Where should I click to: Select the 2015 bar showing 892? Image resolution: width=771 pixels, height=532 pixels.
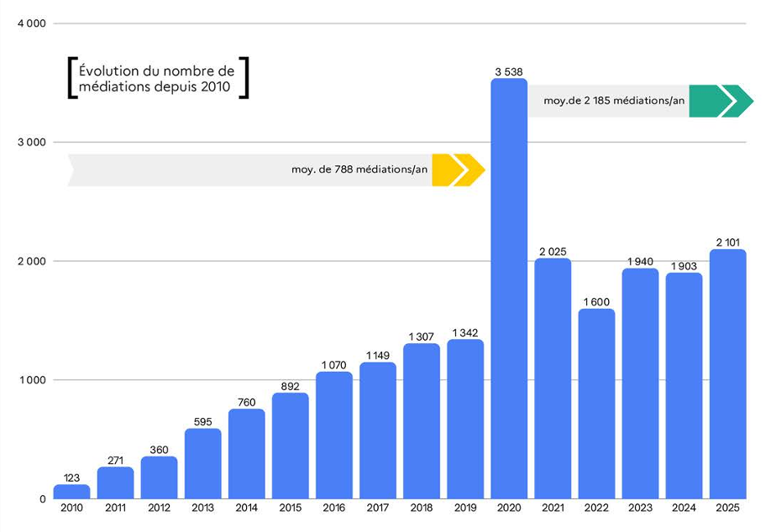click(x=291, y=445)
